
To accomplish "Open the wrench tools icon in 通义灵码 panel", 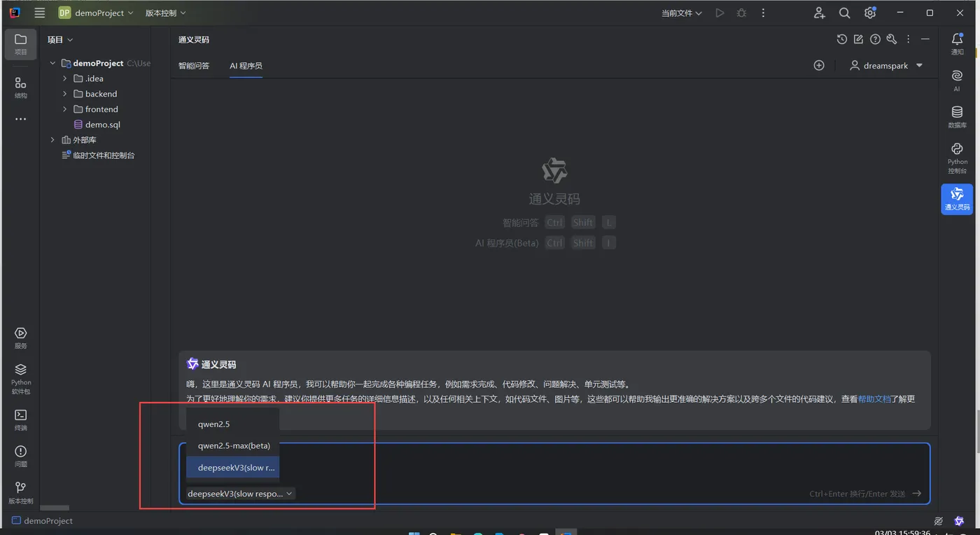I will click(891, 39).
